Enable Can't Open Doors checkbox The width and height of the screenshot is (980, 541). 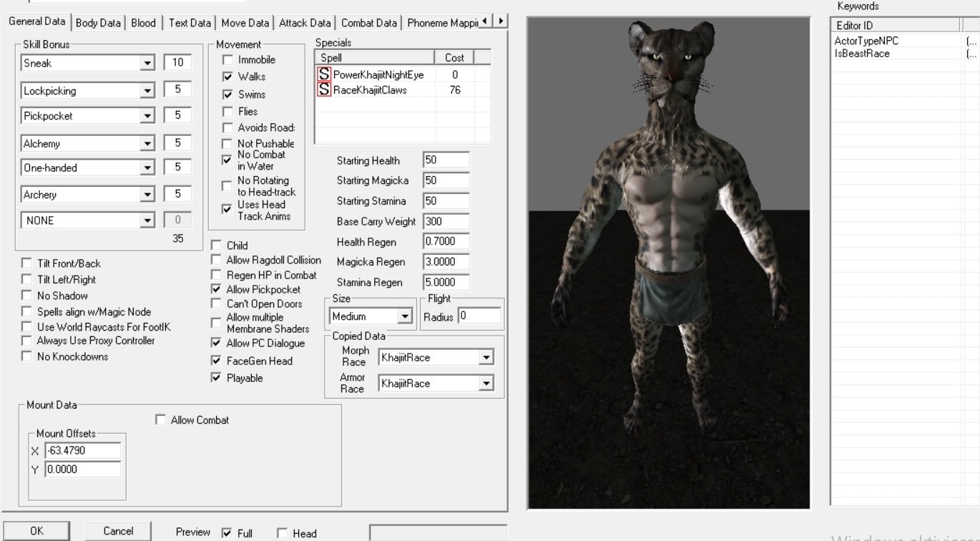(216, 303)
